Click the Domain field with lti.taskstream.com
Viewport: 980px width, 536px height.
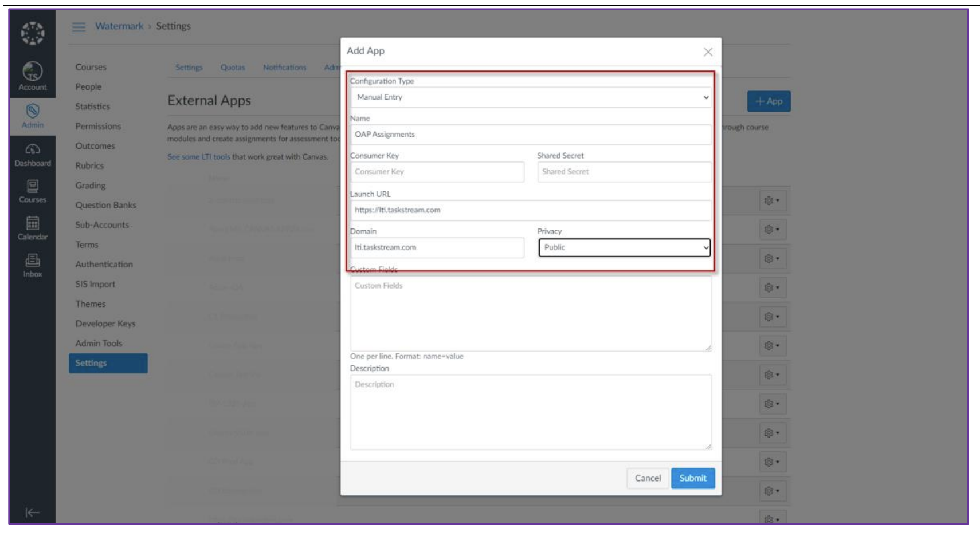pos(437,247)
